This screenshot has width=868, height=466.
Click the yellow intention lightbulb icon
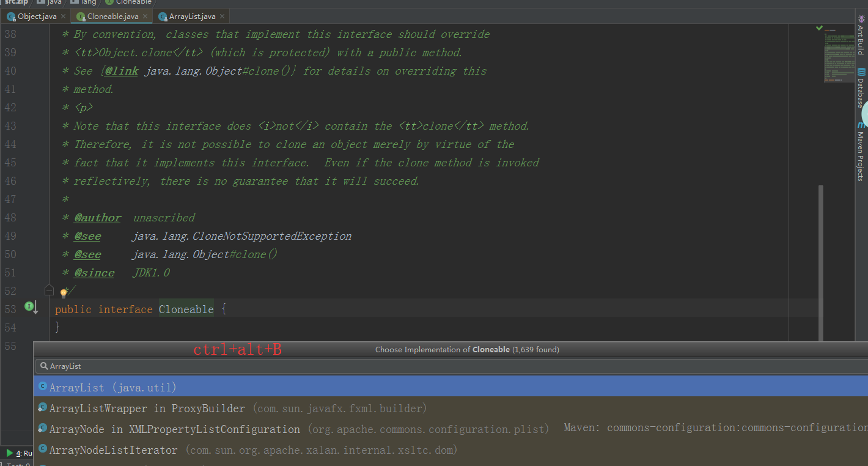tap(64, 292)
